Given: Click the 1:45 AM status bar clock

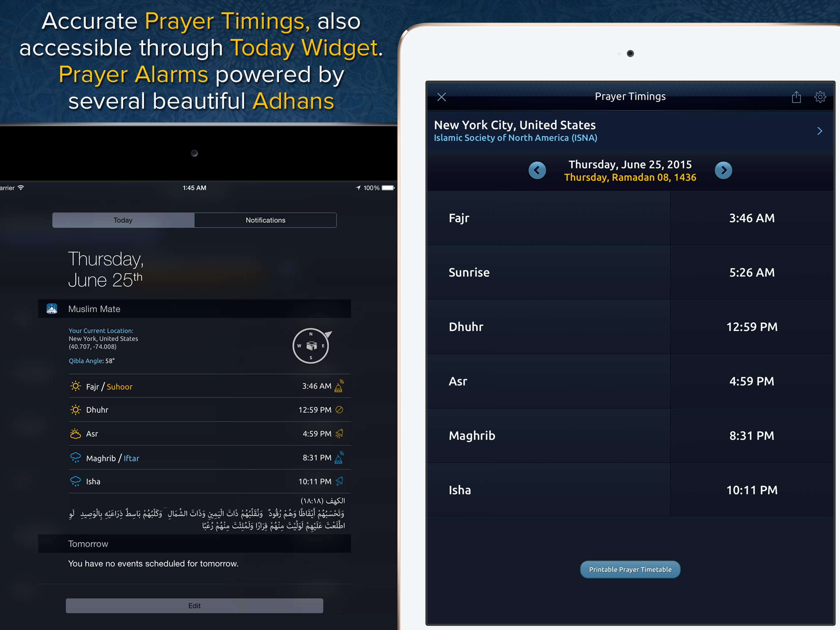Looking at the screenshot, I should click(194, 188).
